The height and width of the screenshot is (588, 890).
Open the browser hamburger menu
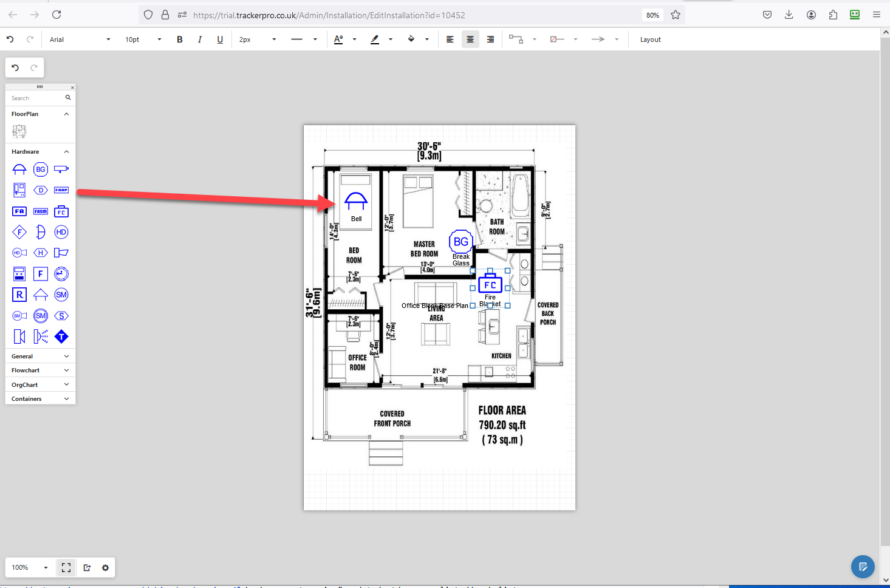coord(877,15)
